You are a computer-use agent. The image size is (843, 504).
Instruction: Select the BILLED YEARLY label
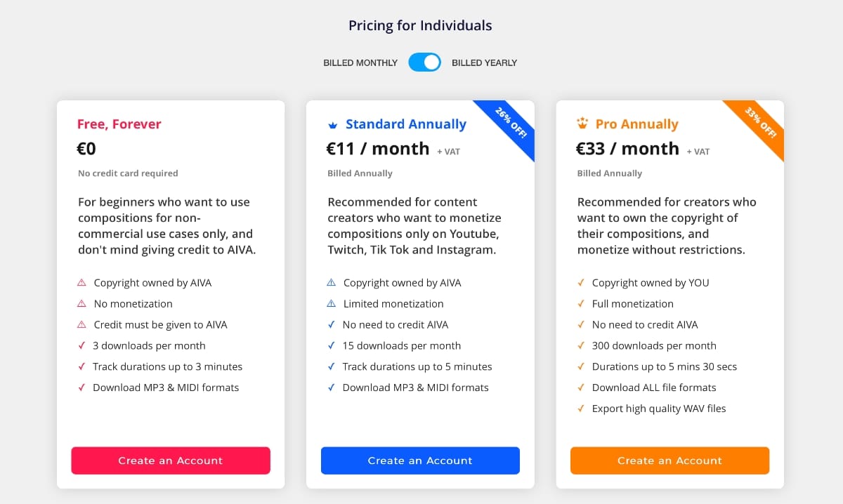(x=484, y=63)
